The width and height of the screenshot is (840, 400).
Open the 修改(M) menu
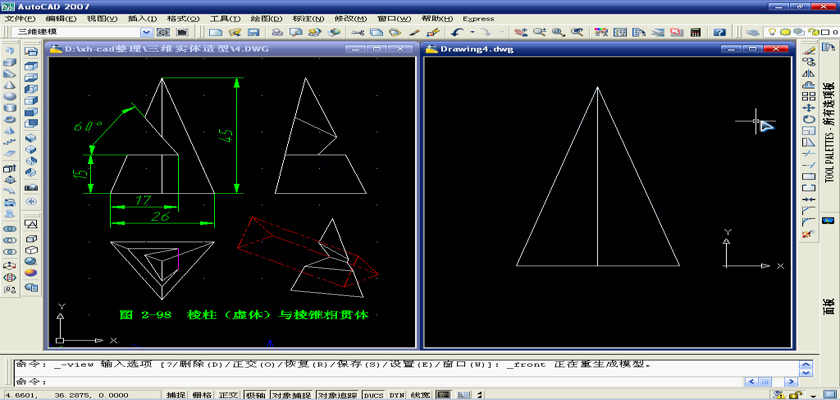coord(352,19)
